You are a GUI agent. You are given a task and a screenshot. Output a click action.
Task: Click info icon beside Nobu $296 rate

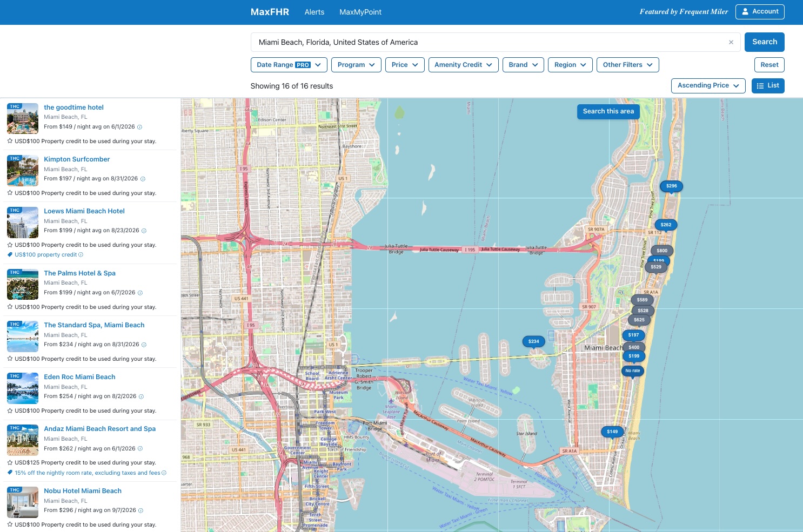(140, 510)
